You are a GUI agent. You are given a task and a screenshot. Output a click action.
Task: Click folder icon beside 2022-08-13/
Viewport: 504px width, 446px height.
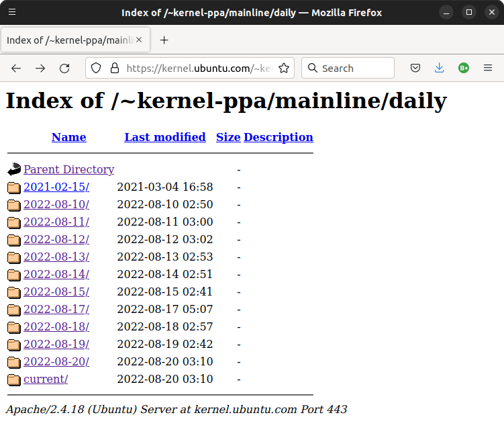[14, 257]
